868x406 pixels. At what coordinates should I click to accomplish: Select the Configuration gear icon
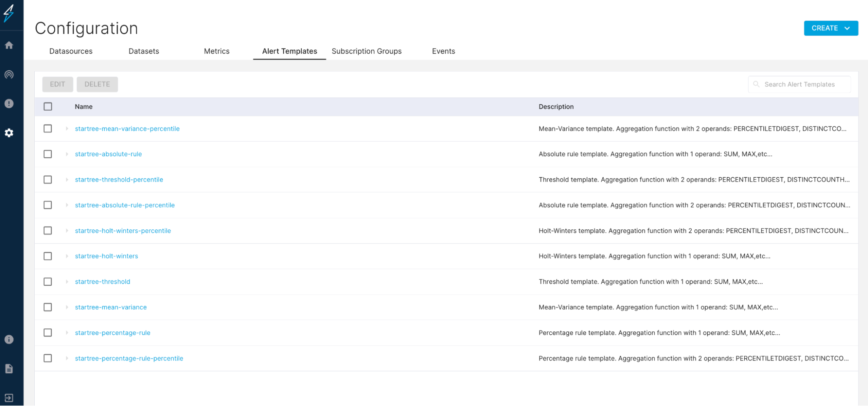point(9,133)
